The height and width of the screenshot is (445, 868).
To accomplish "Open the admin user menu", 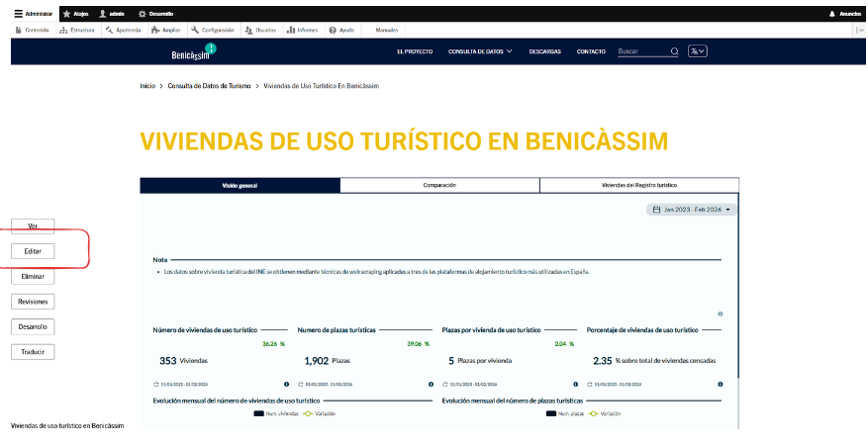I will point(111,14).
